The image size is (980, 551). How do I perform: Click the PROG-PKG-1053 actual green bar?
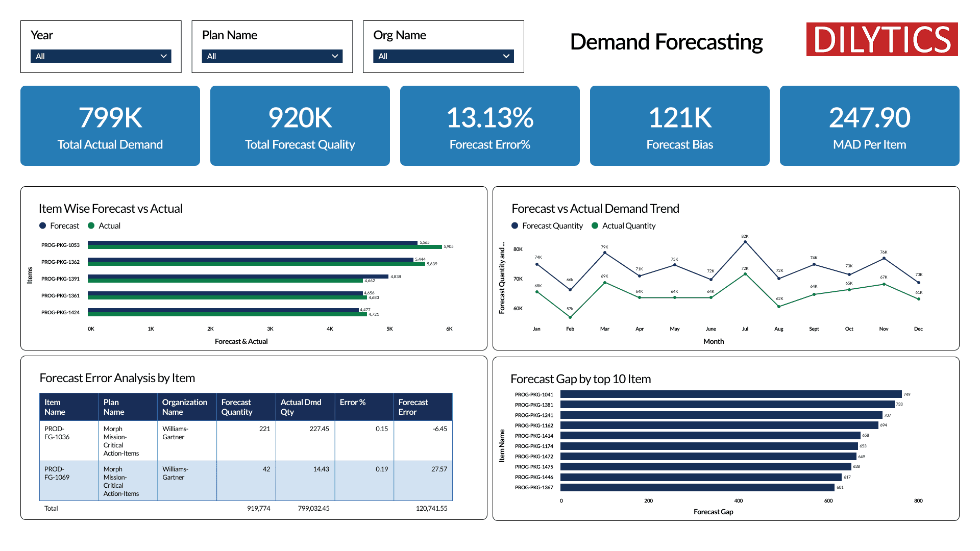[x=264, y=247]
